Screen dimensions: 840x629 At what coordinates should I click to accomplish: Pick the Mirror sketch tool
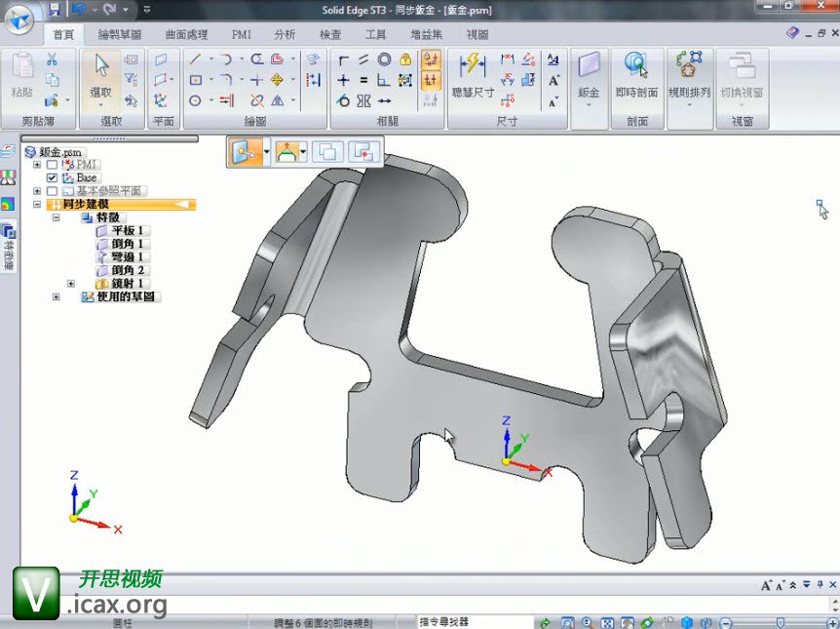point(278,100)
